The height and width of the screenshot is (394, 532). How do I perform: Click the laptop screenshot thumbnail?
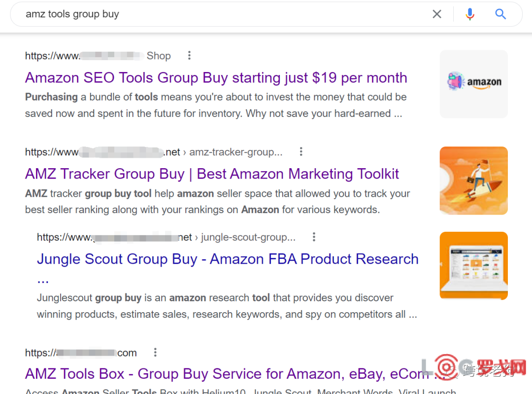pyautogui.click(x=473, y=266)
